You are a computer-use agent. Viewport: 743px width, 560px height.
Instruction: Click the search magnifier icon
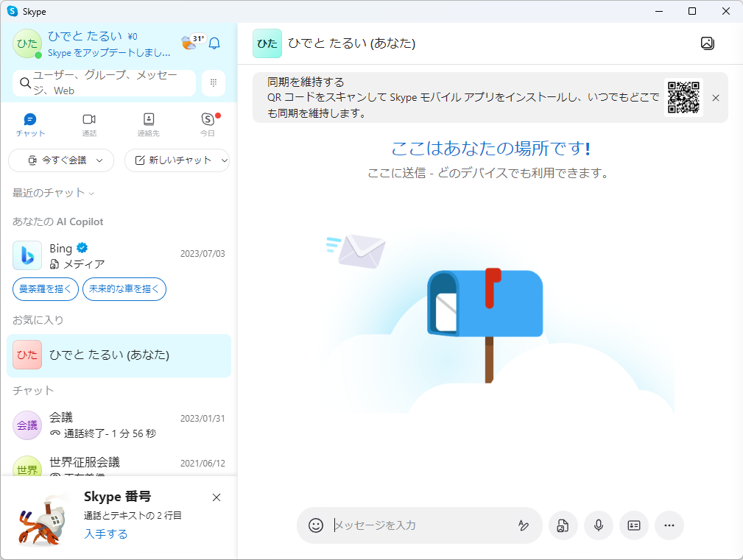pyautogui.click(x=26, y=83)
